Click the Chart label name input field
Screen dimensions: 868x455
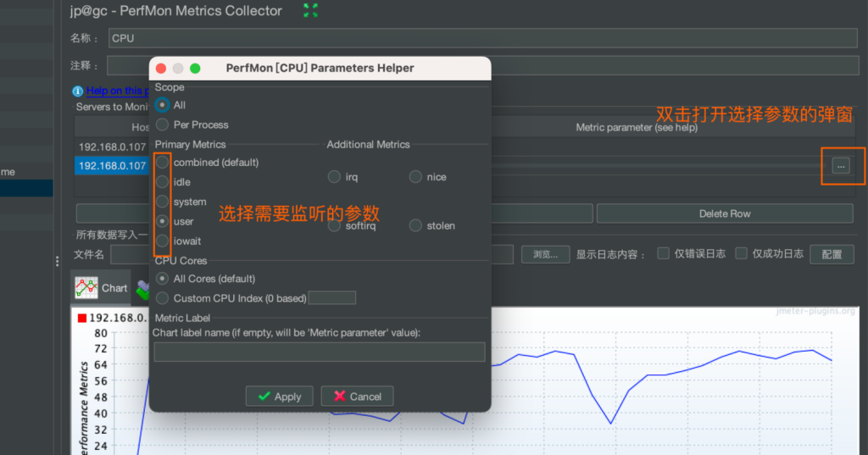point(320,352)
